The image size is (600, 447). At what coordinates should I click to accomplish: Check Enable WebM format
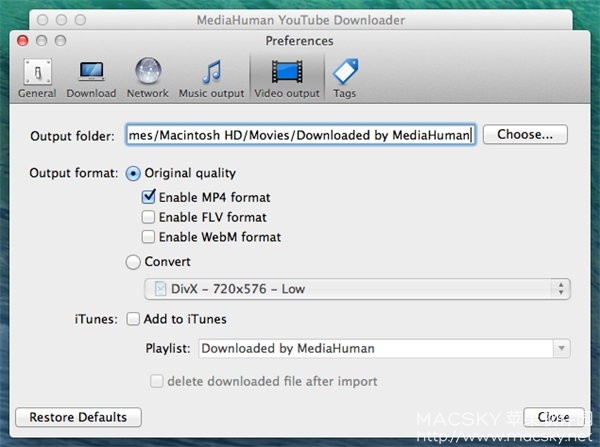pyautogui.click(x=148, y=237)
